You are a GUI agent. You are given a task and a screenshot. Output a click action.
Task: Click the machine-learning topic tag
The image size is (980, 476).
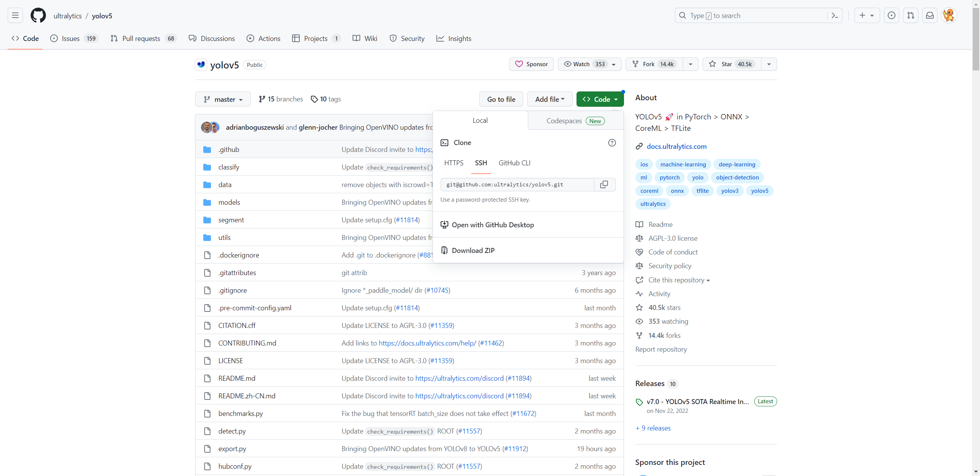[x=683, y=165]
